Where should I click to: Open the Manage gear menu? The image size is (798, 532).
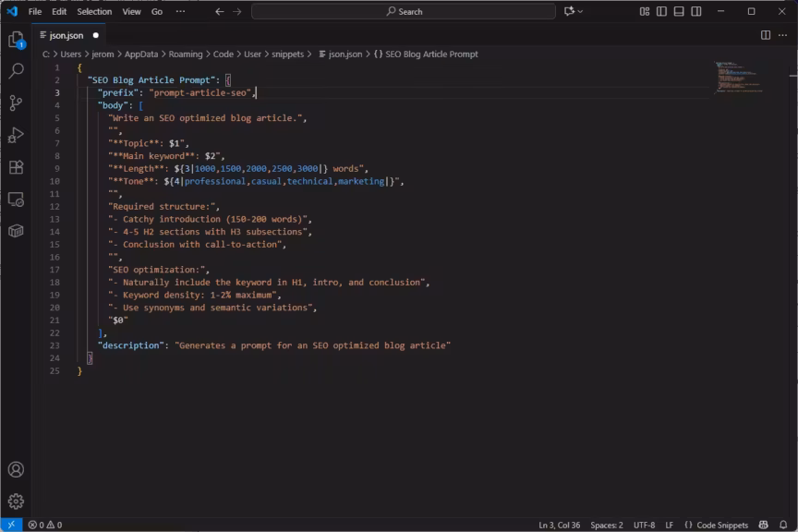point(16,501)
